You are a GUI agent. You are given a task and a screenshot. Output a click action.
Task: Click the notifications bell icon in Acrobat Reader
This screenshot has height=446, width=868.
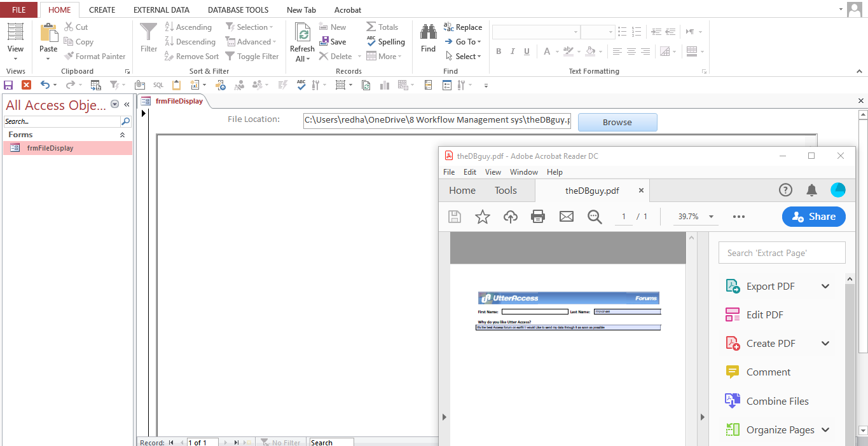[812, 190]
